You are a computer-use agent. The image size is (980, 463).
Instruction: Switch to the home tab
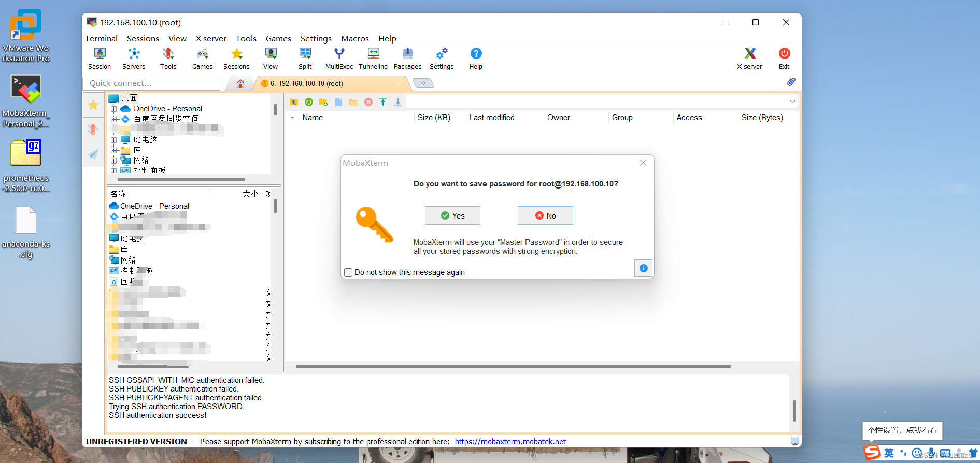[x=240, y=83]
